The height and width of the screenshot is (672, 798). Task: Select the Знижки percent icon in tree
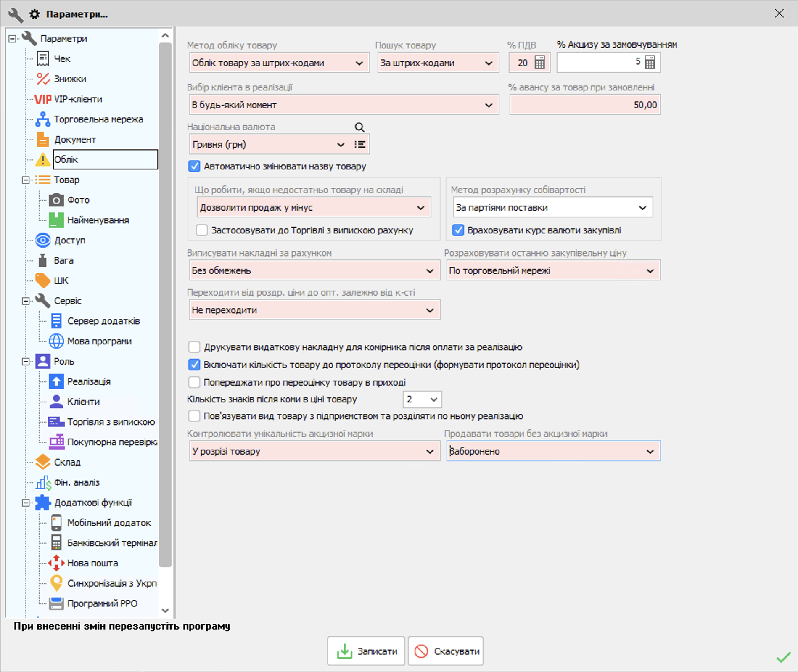tap(43, 79)
